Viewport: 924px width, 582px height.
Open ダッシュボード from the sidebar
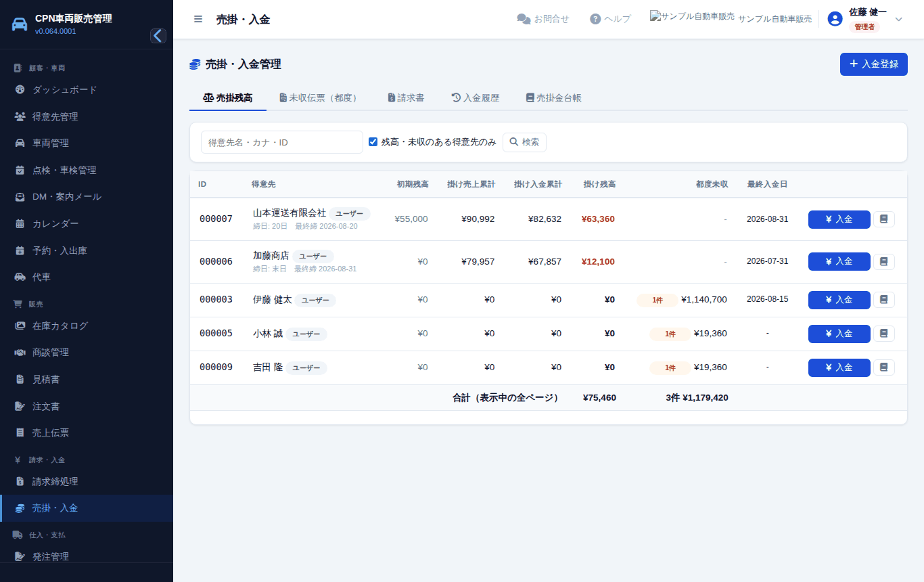[87, 90]
